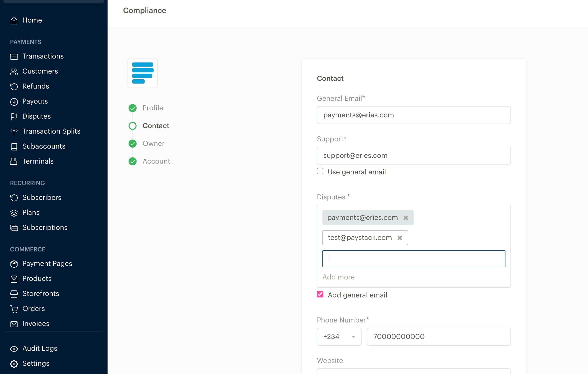Image resolution: width=588 pixels, height=374 pixels.
Task: Select the phone country code dropdown
Action: point(339,337)
